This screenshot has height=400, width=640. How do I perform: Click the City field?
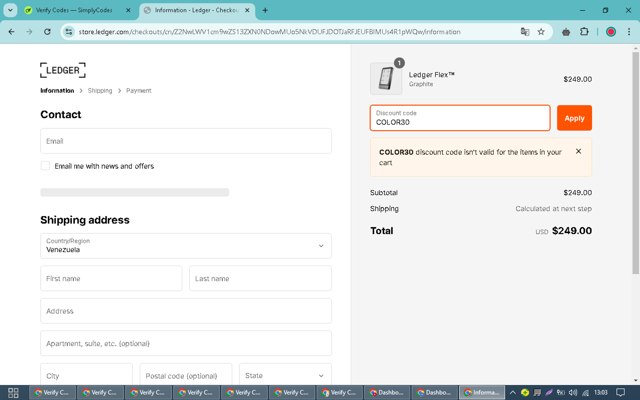pos(87,374)
